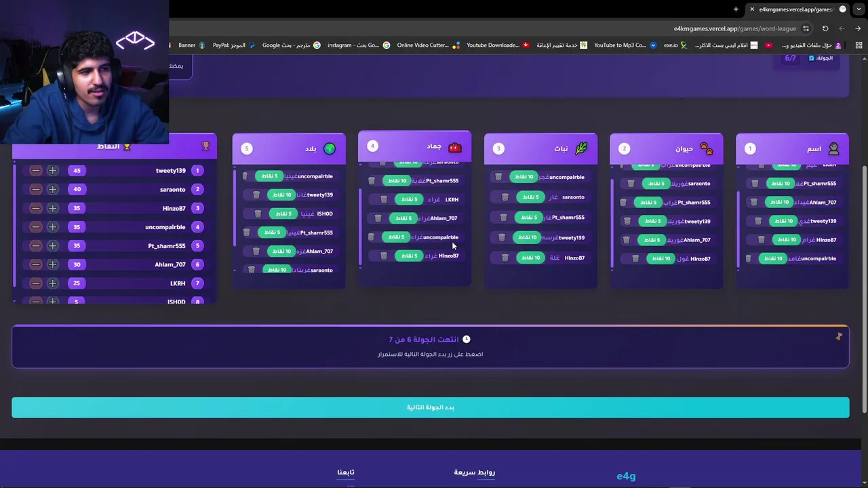The height and width of the screenshot is (488, 868).
Task: Add points to Hinzo87 in the leaderboard
Action: (52, 208)
